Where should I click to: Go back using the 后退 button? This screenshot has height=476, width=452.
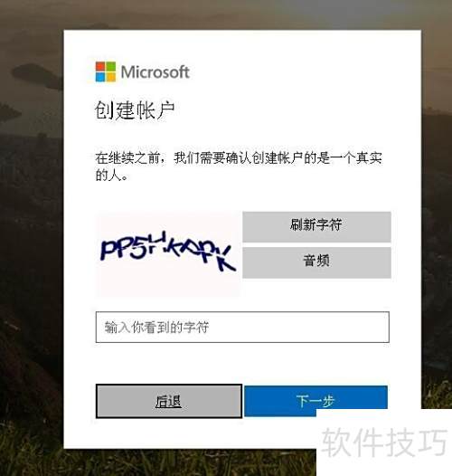pos(169,401)
